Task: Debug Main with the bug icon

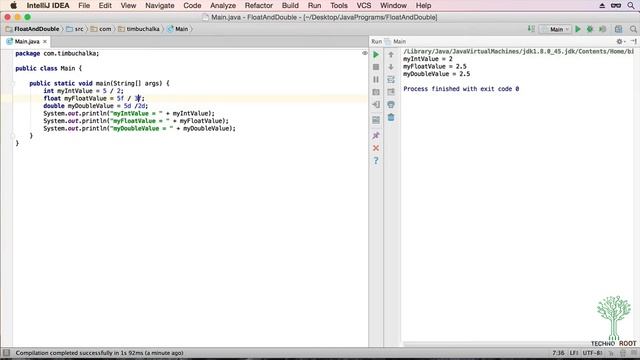Action: click(590, 29)
